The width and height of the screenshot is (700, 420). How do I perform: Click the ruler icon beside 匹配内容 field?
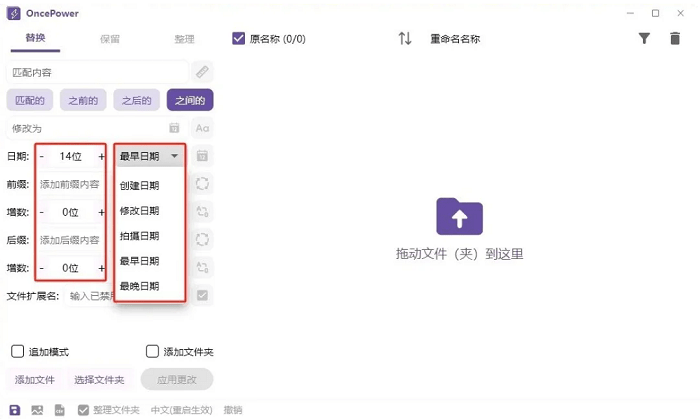coord(202,72)
